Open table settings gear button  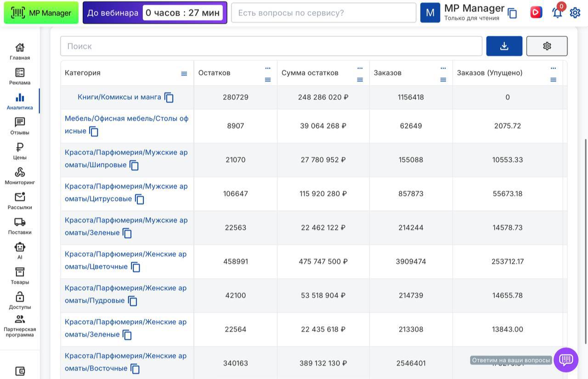pyautogui.click(x=547, y=46)
